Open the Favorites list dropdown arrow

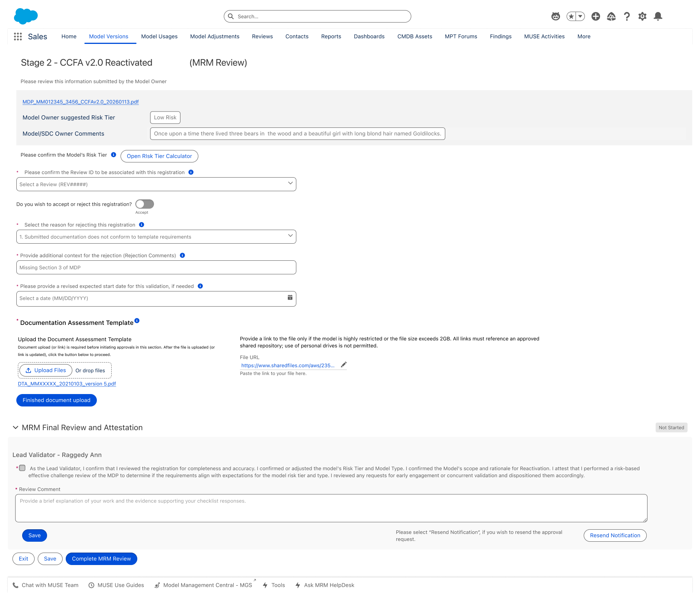[x=581, y=16]
